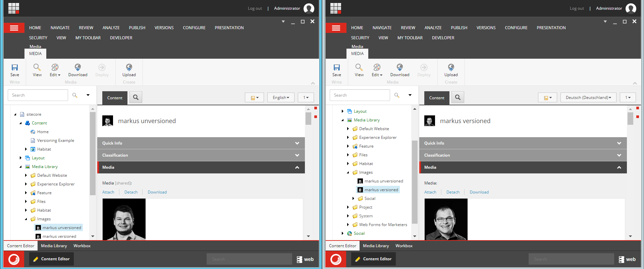Open HOME ribbon tab in left window
The image size is (644, 269).
35,28
